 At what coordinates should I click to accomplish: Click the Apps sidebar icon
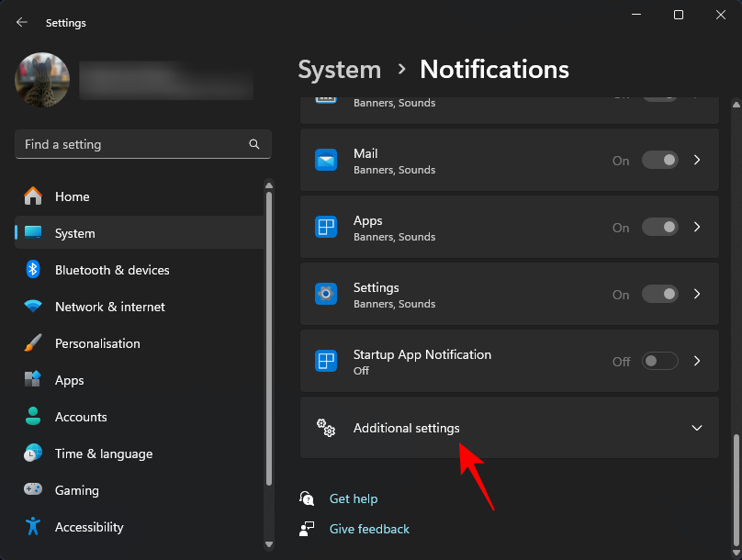pos(33,379)
